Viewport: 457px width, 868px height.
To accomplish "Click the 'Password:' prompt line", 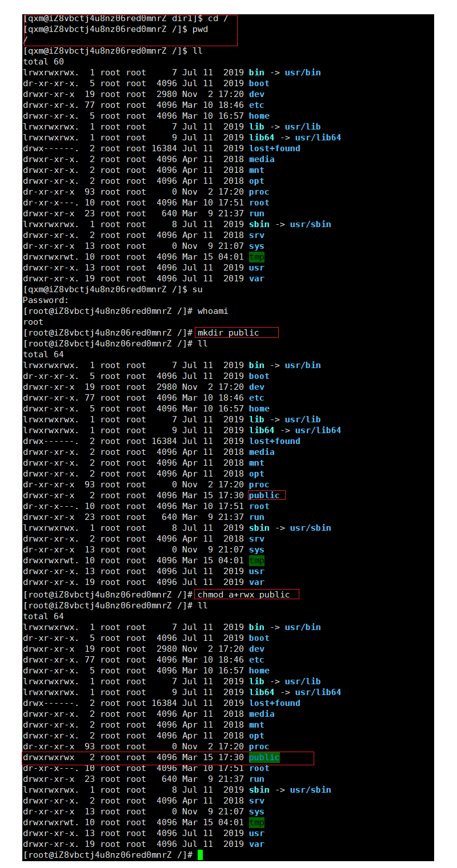I will coord(46,300).
